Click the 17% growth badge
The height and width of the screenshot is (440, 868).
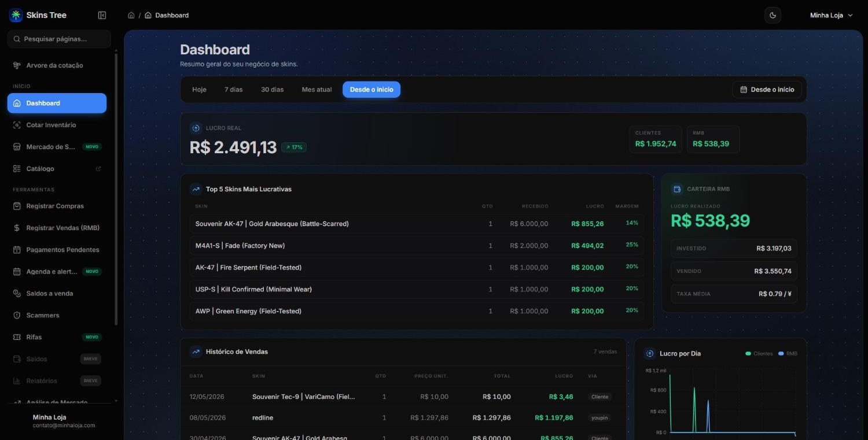[294, 147]
